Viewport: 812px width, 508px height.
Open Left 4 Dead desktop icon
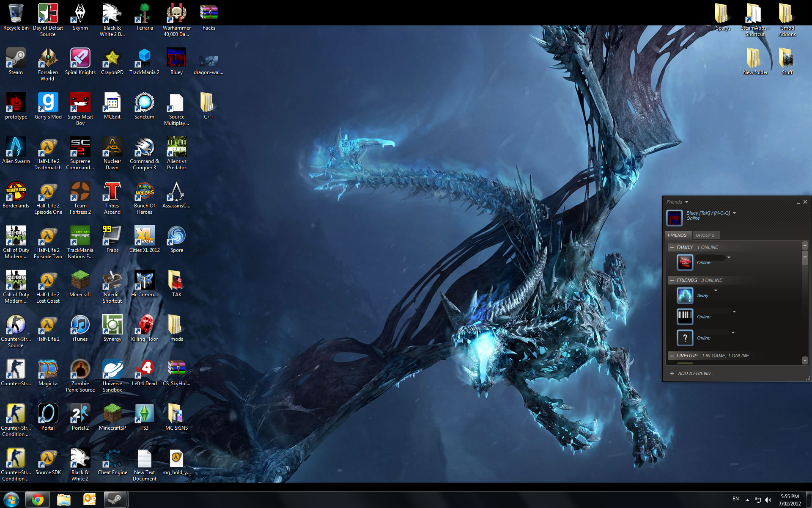[x=144, y=373]
